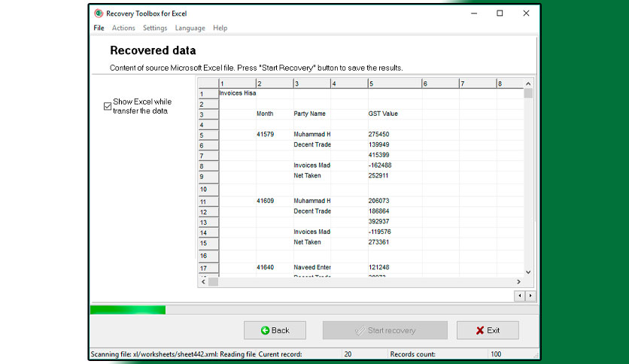629x364 pixels.
Task: Open the Settings menu
Action: point(155,28)
